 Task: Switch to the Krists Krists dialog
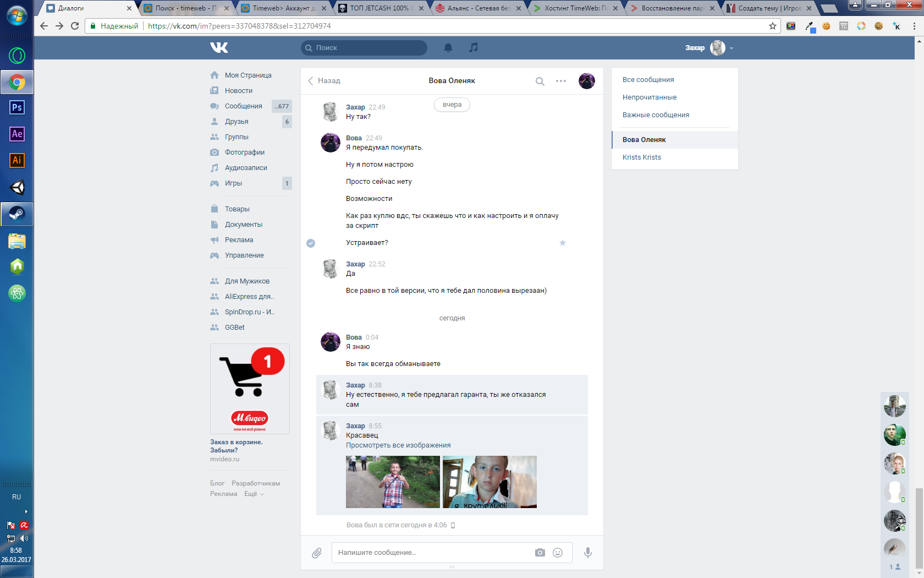click(x=641, y=157)
